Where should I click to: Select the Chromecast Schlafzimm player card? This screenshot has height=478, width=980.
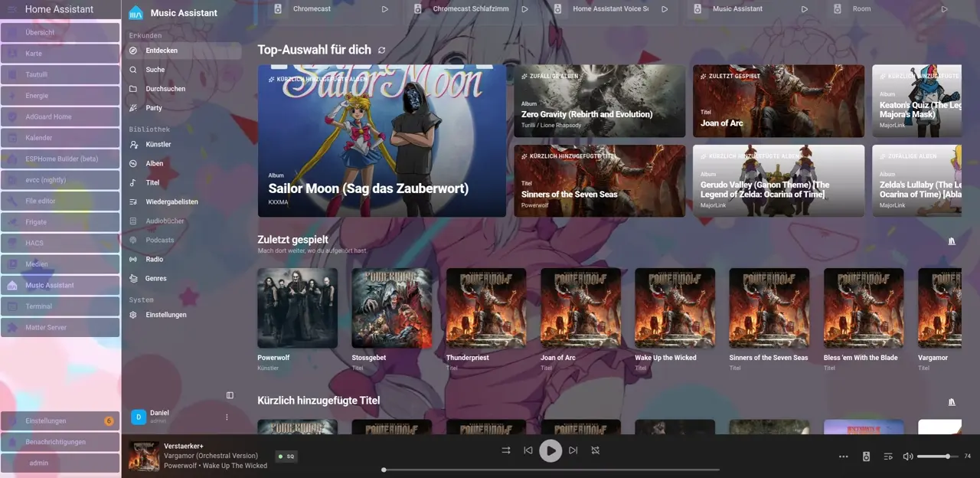coord(469,9)
